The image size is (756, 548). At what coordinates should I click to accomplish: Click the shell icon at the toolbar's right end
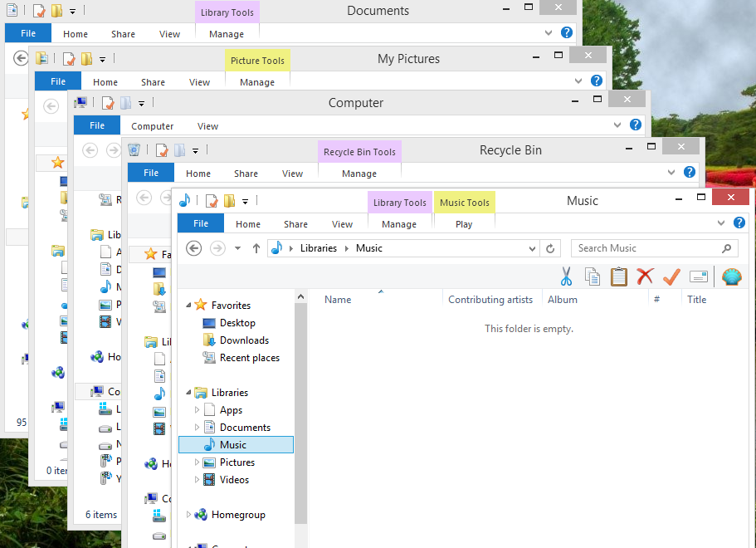coord(731,276)
